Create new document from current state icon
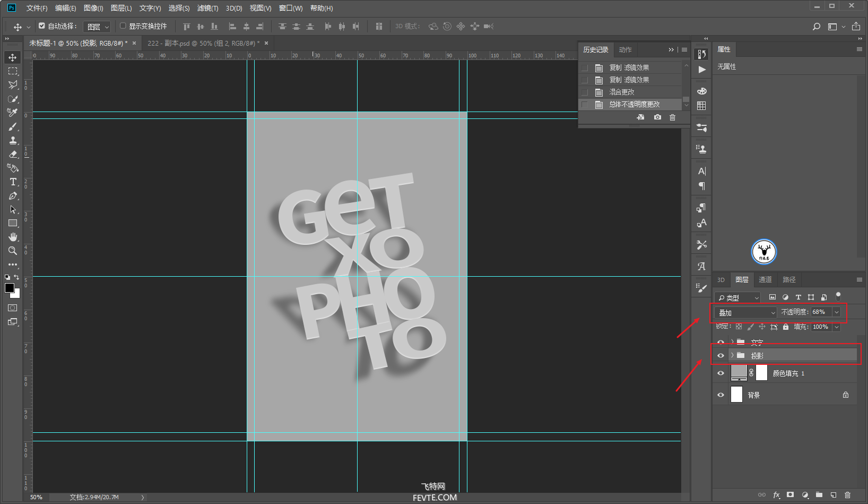This screenshot has width=868, height=504. tap(641, 117)
